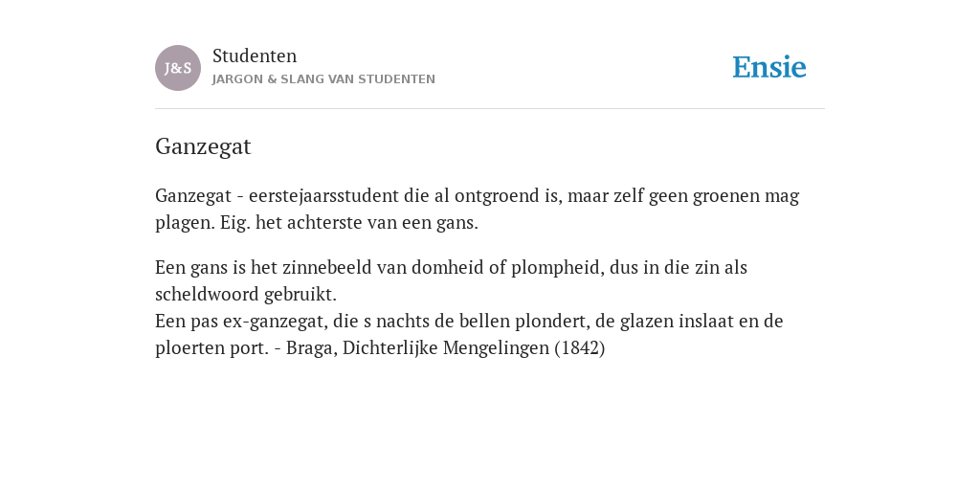Click the quote starting Een pas ex-ganzegat
The height and width of the screenshot is (490, 980).
[x=469, y=334]
